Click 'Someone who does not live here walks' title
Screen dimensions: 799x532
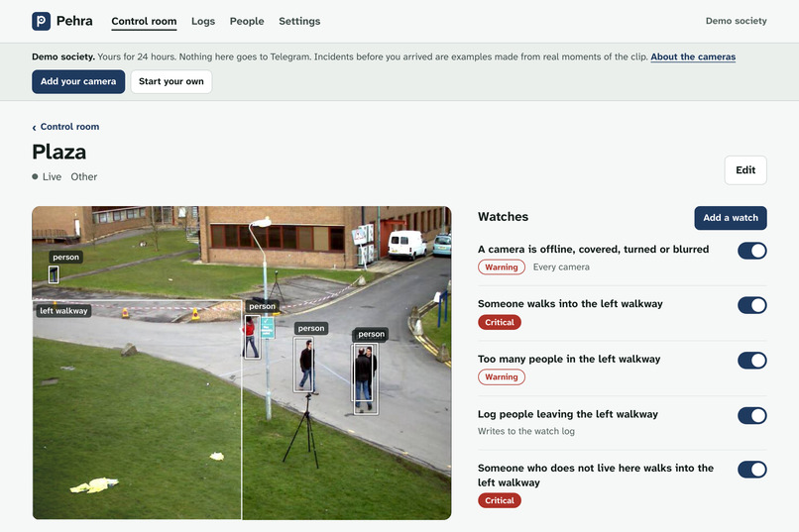596,475
